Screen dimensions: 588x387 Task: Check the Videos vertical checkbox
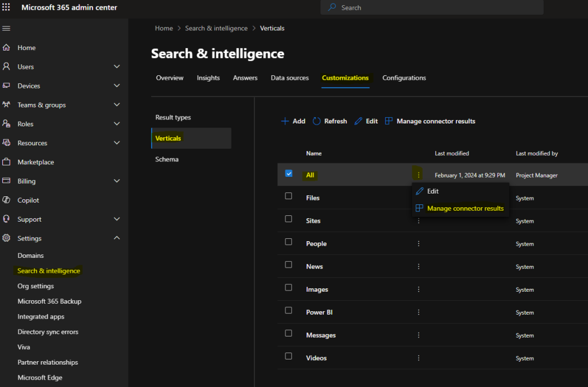pos(288,356)
